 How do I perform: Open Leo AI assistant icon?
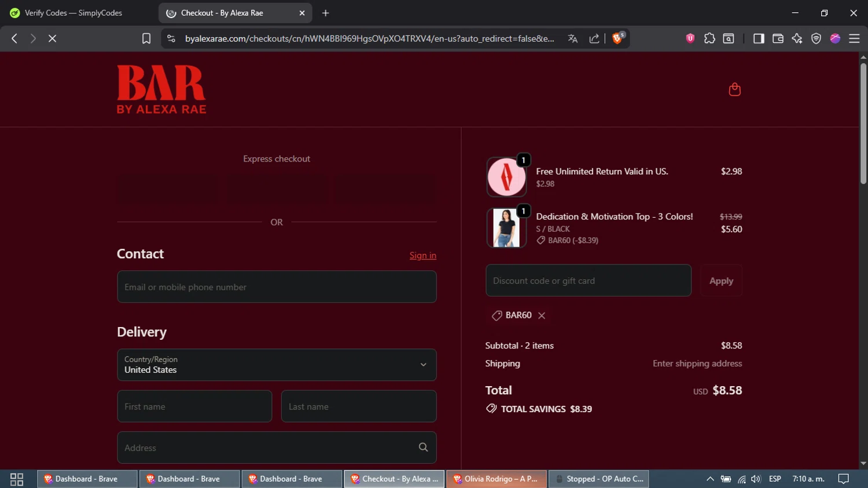tap(797, 38)
